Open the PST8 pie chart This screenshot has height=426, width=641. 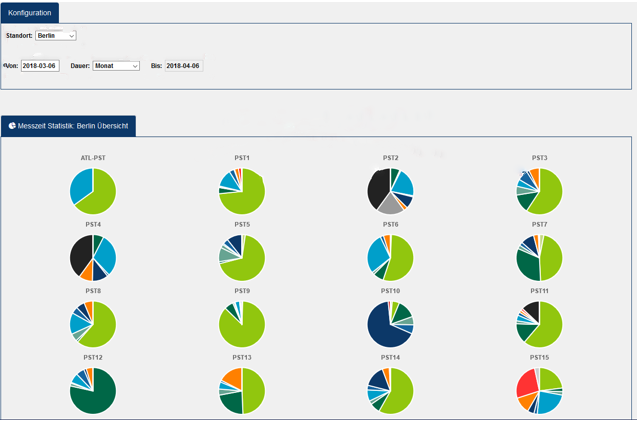click(x=93, y=325)
